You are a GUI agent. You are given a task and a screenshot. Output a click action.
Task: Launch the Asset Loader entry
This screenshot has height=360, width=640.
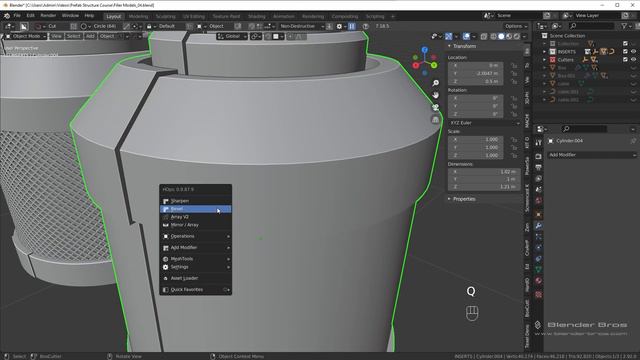[x=196, y=278]
